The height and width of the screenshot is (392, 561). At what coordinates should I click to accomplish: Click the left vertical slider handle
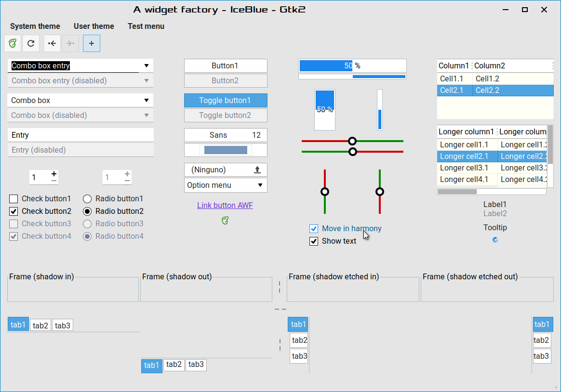(x=325, y=192)
